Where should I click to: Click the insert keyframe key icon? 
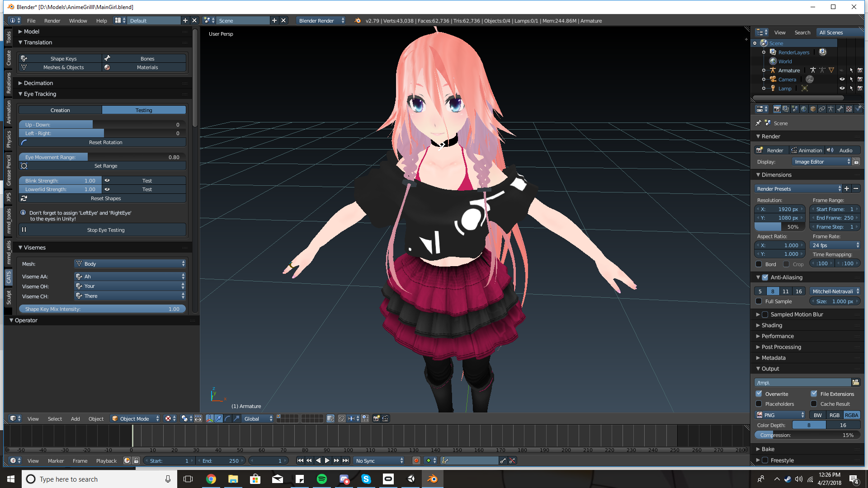[x=503, y=460]
